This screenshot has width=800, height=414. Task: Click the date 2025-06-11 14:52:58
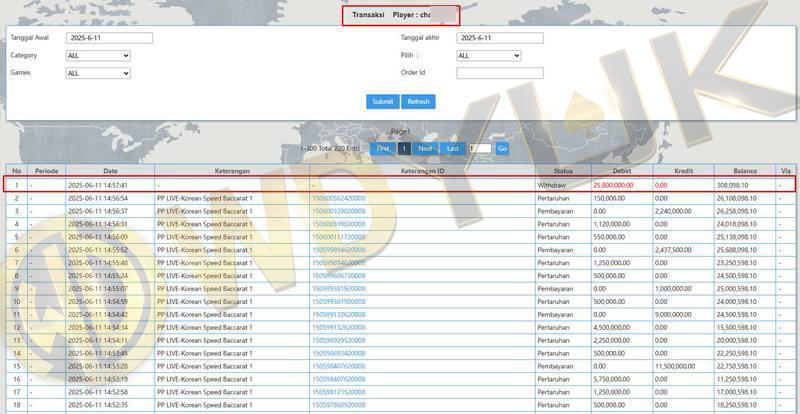pyautogui.click(x=98, y=392)
